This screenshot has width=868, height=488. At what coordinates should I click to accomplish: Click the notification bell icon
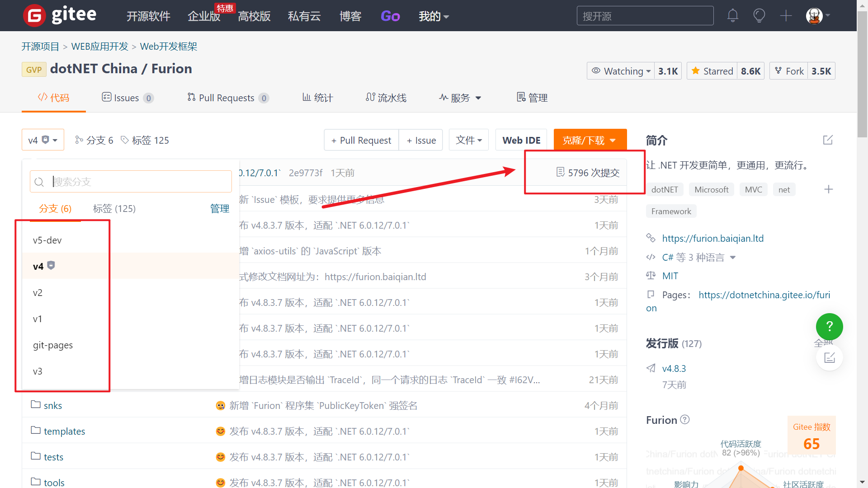point(732,16)
